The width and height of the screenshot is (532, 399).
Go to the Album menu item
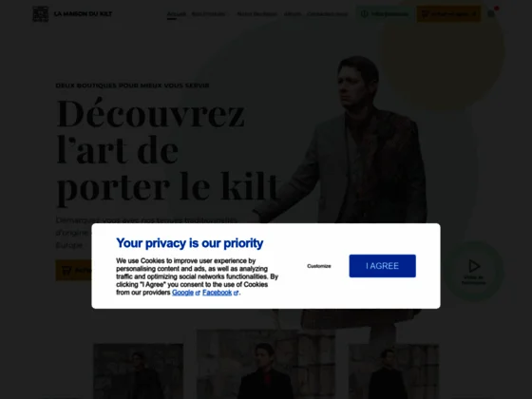[293, 14]
